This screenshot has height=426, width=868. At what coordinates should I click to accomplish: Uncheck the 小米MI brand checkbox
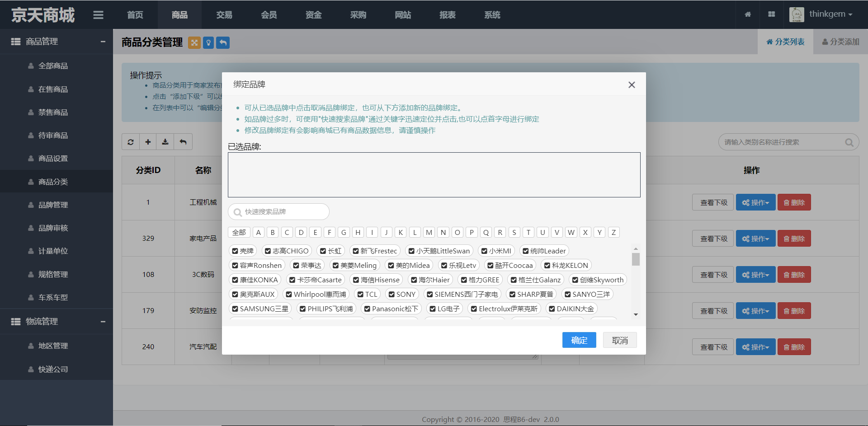pos(484,251)
